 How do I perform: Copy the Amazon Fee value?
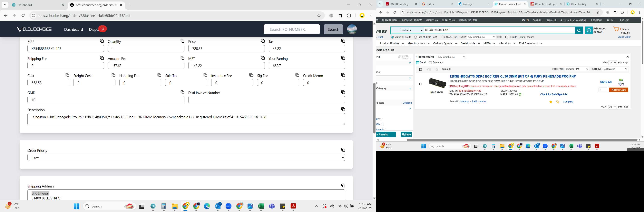(182, 58)
